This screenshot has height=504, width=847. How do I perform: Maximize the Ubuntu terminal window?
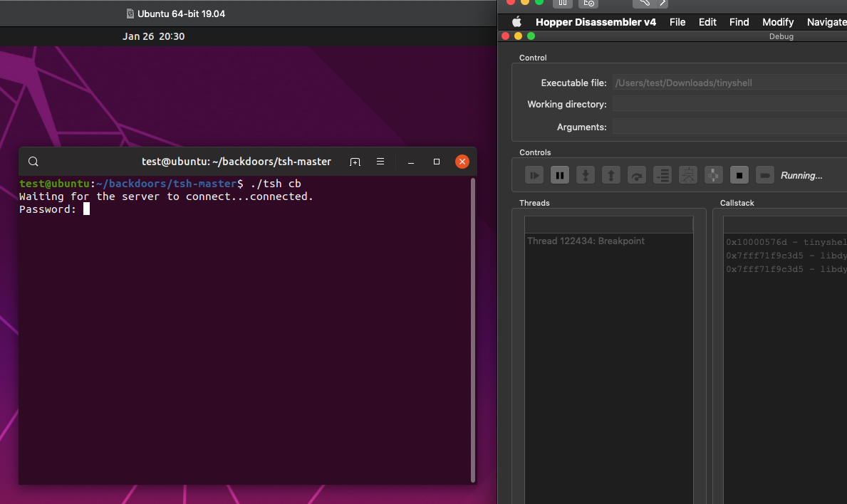click(437, 162)
